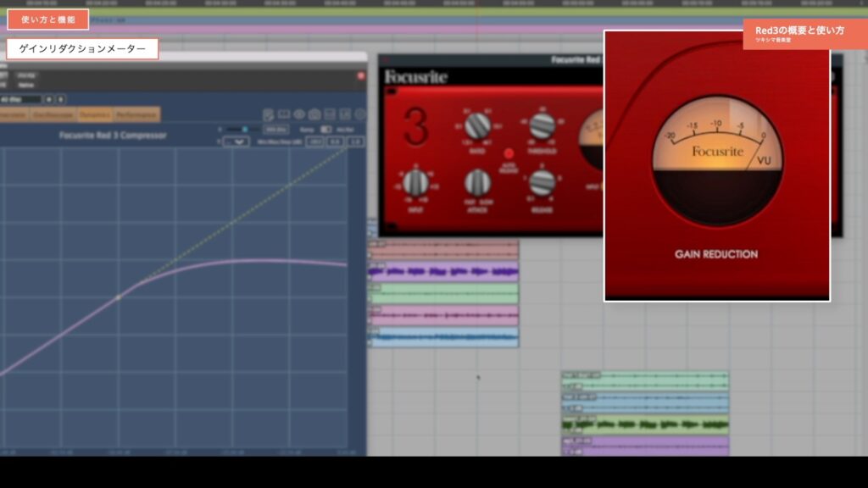Click the Focusrite logo on the plugin
868x488 pixels.
click(416, 77)
